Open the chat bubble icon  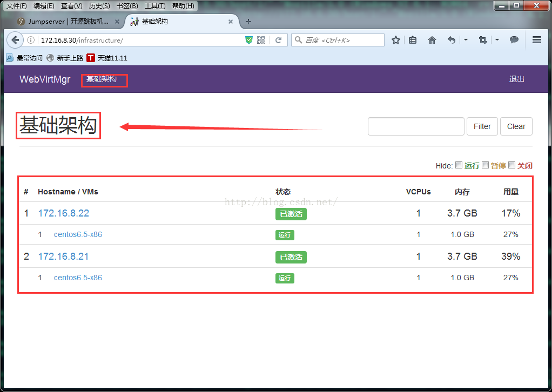coord(514,40)
